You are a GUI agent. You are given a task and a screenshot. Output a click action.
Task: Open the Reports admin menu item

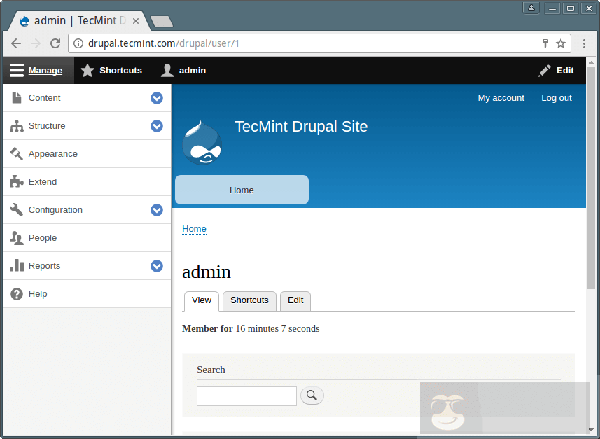tap(87, 266)
